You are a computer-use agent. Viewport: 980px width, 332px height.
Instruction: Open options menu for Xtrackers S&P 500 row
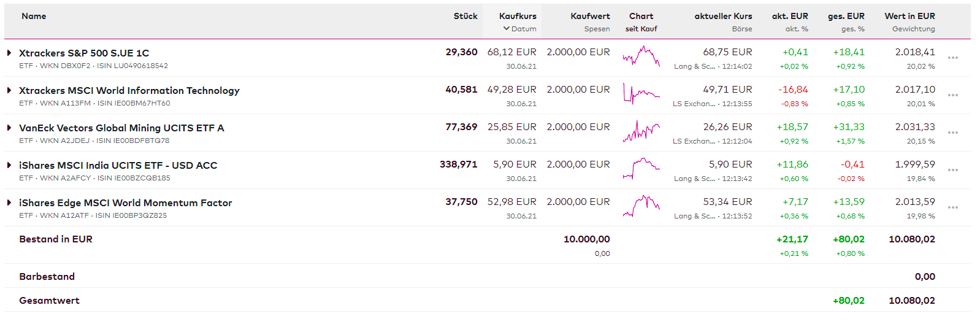pos(952,58)
